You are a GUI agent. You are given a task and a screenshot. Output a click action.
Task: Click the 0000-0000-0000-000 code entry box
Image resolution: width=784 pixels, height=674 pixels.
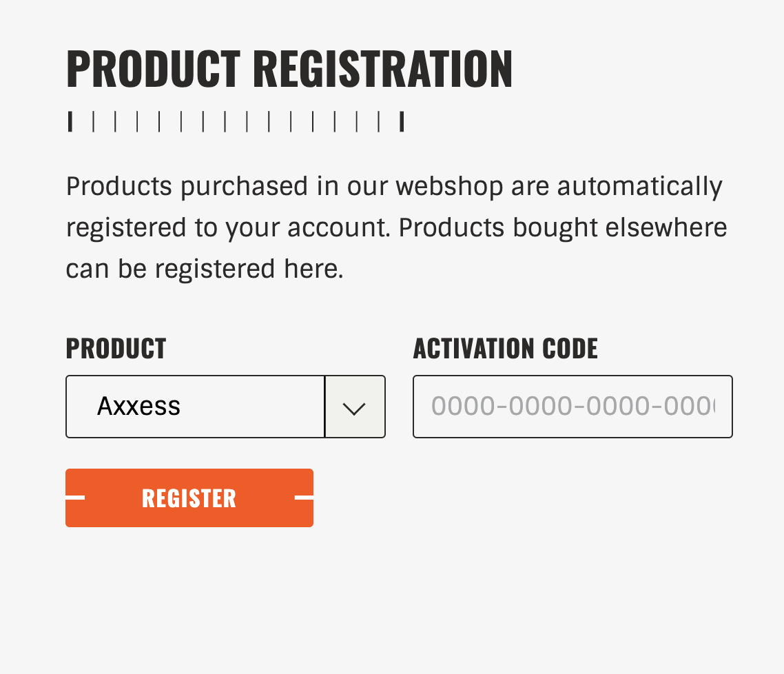(x=572, y=407)
